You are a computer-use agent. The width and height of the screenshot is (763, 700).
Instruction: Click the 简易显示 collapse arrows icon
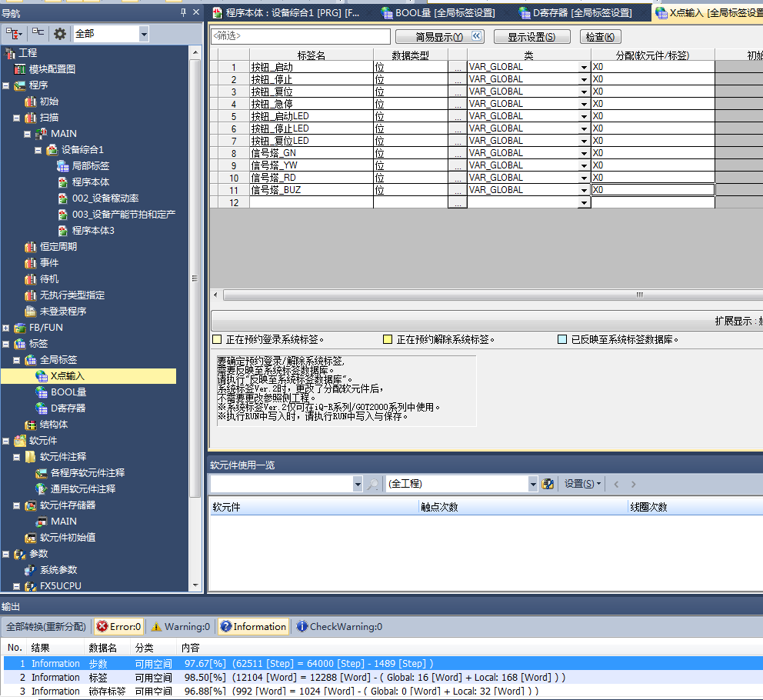coord(477,36)
